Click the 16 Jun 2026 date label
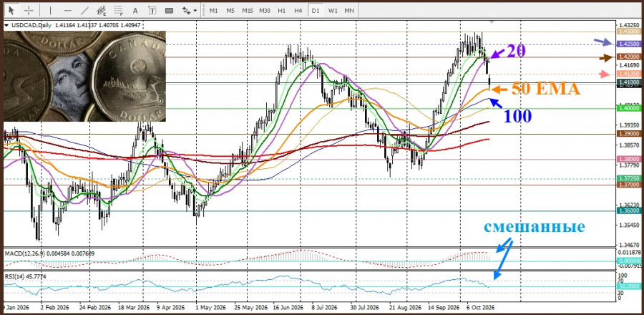Viewport: 644px width, 315px height. 288,308
